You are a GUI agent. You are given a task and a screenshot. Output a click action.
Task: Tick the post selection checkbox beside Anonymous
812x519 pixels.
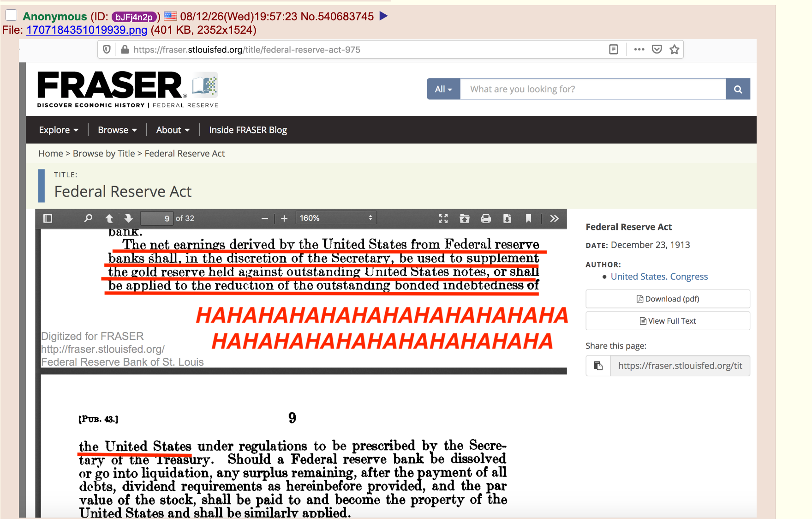[11, 15]
